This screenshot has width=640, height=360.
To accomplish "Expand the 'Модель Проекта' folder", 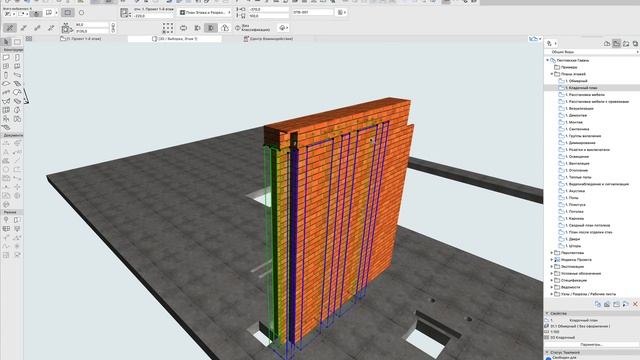I will tap(552, 260).
